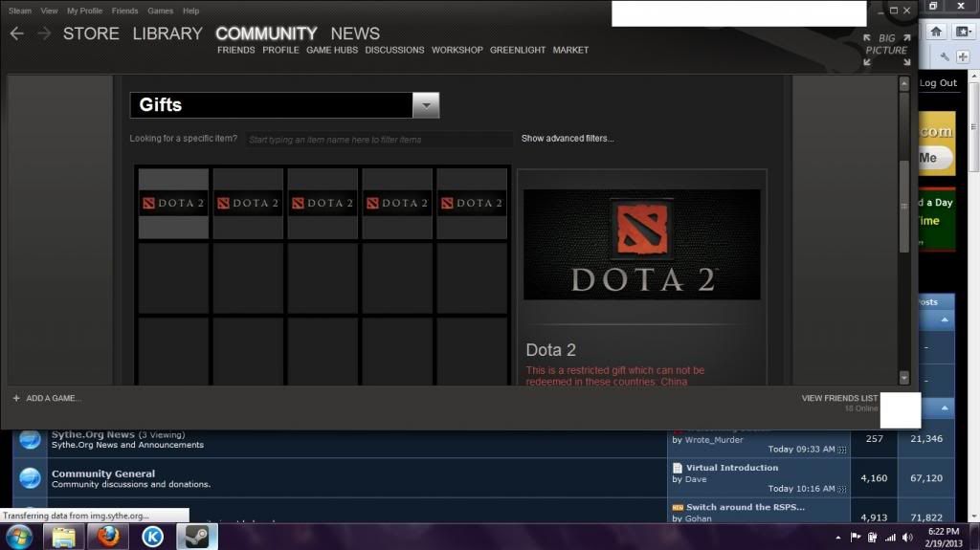This screenshot has height=550, width=980.
Task: Open the Switch around the RSPS thread
Action: [x=745, y=507]
